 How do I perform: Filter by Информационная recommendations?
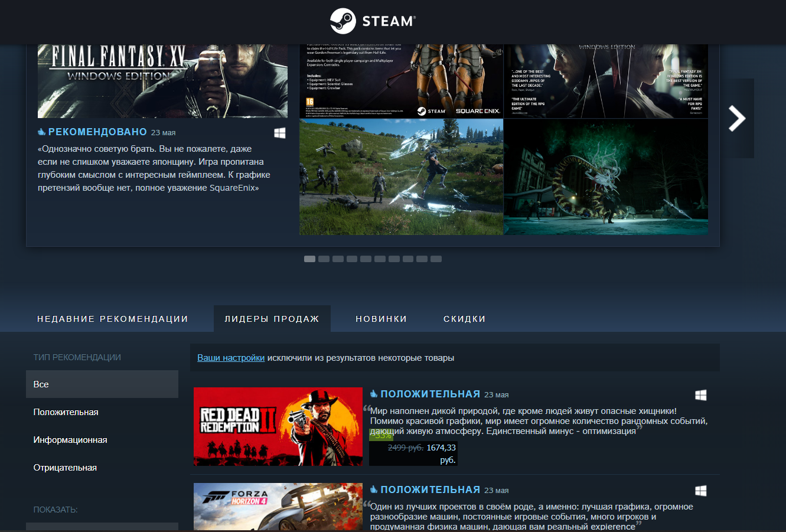coord(102,440)
